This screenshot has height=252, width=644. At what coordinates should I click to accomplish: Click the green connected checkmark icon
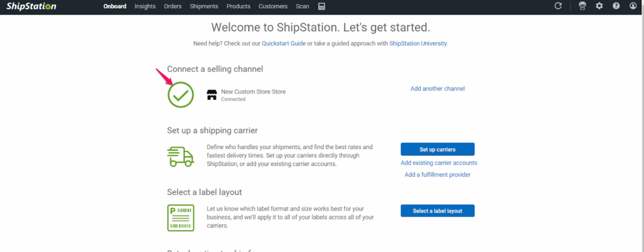(x=180, y=95)
